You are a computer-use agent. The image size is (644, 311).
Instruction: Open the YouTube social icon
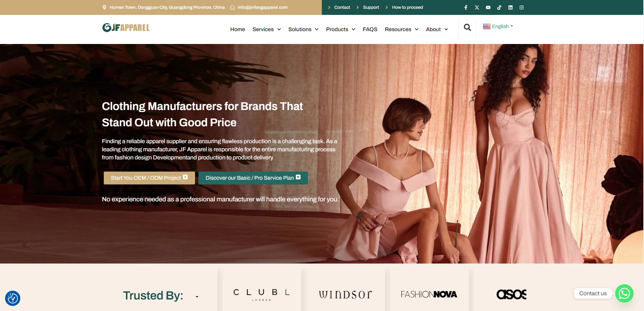488,7
